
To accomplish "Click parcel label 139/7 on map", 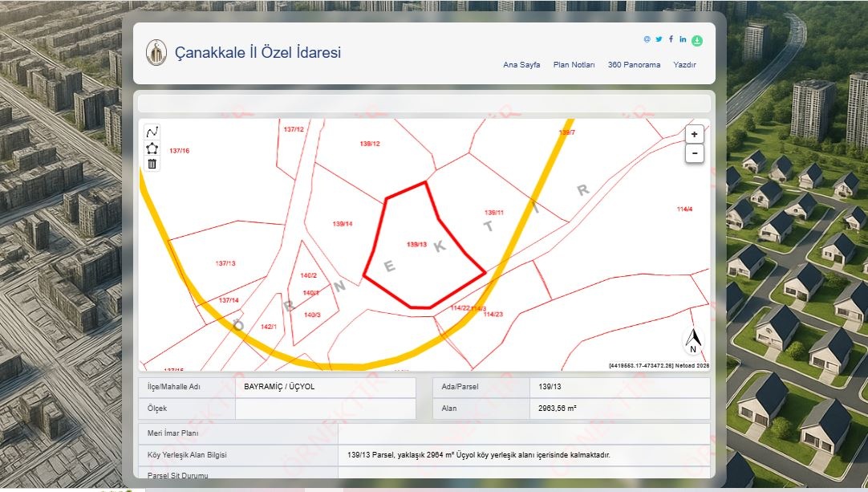I will pyautogui.click(x=567, y=132).
